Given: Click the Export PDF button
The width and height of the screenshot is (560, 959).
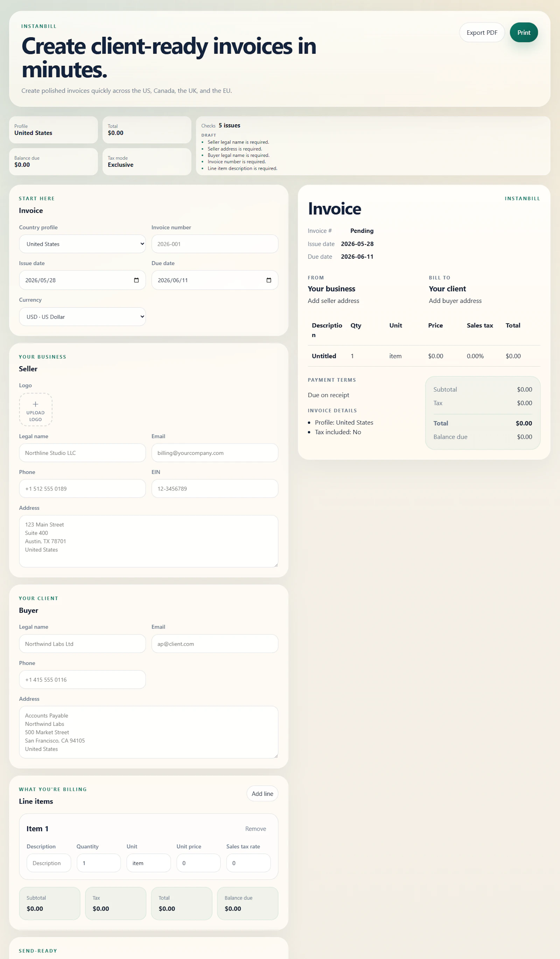Looking at the screenshot, I should coord(482,32).
